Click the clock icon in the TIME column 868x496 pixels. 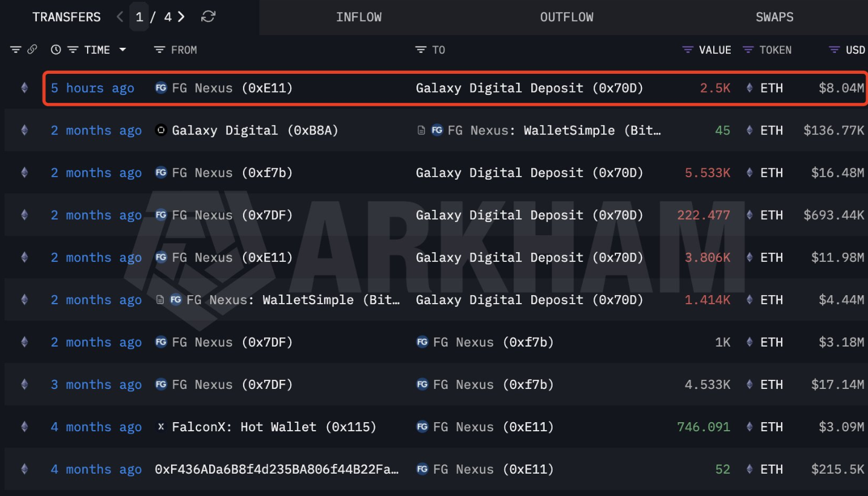tap(56, 50)
